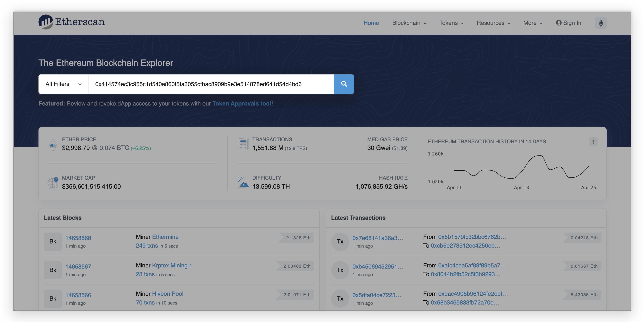Expand the Resources menu
The image size is (644, 322).
(493, 23)
